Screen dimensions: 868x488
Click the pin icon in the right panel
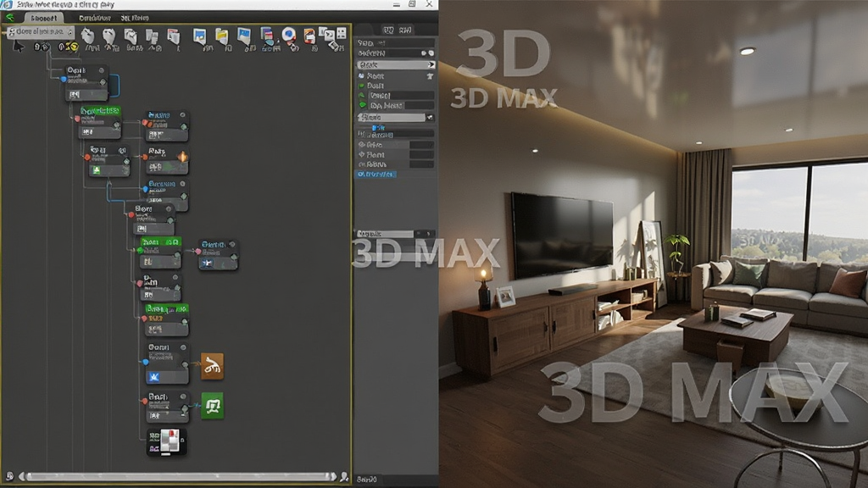pyautogui.click(x=430, y=75)
